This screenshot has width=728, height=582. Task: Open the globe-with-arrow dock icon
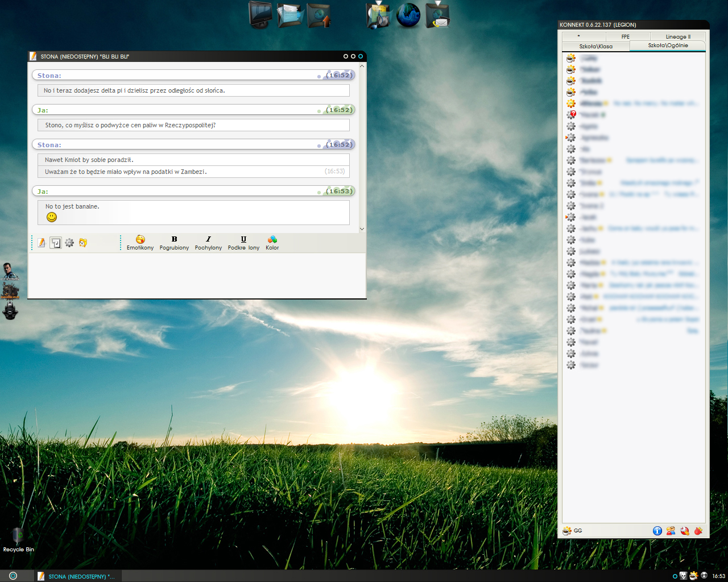pyautogui.click(x=319, y=15)
